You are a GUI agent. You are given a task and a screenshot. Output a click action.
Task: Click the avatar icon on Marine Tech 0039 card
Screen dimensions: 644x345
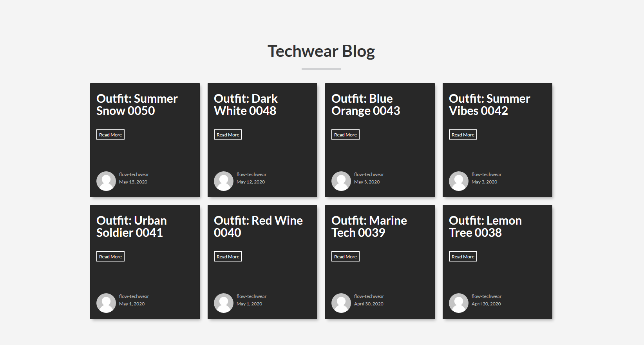[341, 303]
